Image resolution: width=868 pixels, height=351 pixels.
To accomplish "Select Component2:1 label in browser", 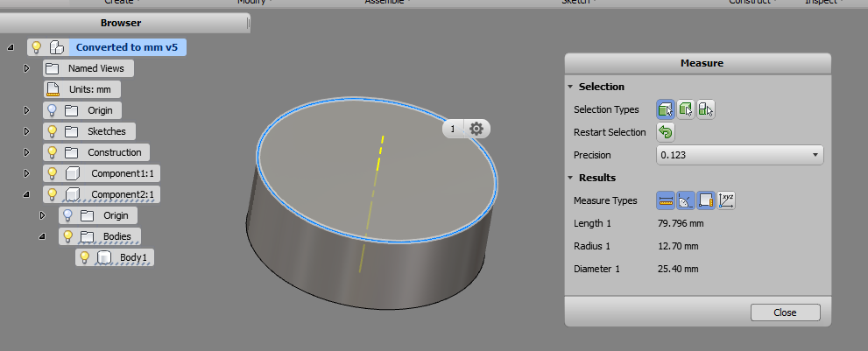I will click(123, 194).
